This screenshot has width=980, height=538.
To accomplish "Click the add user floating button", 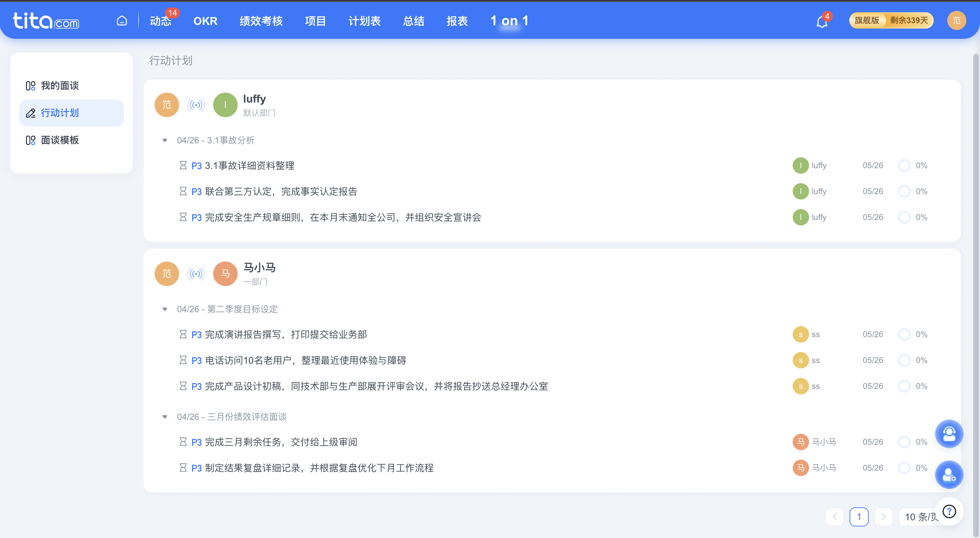I will pos(949,474).
